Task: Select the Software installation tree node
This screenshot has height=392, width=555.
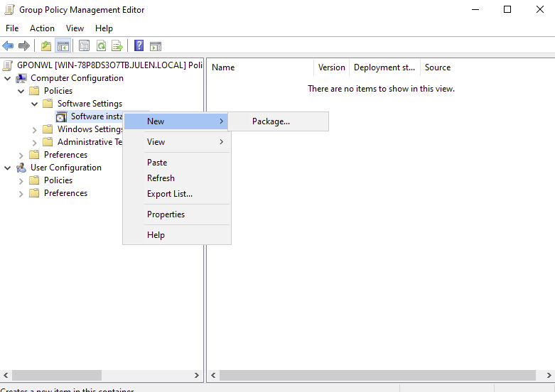Action: (97, 116)
